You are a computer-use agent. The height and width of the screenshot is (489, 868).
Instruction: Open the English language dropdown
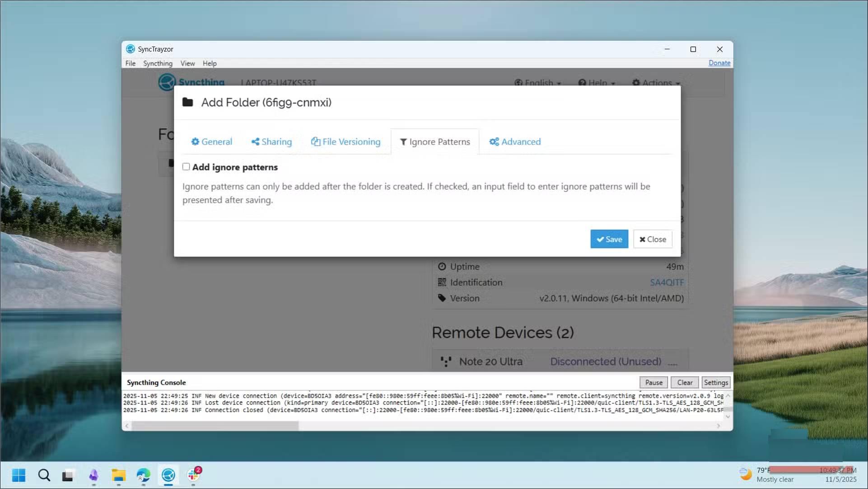pos(537,83)
